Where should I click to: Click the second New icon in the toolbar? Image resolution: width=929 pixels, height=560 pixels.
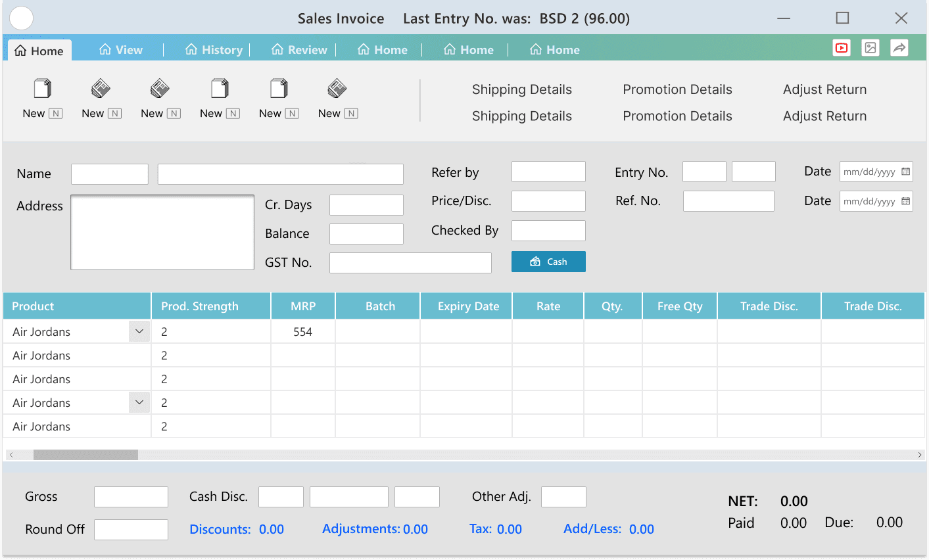coord(101,89)
